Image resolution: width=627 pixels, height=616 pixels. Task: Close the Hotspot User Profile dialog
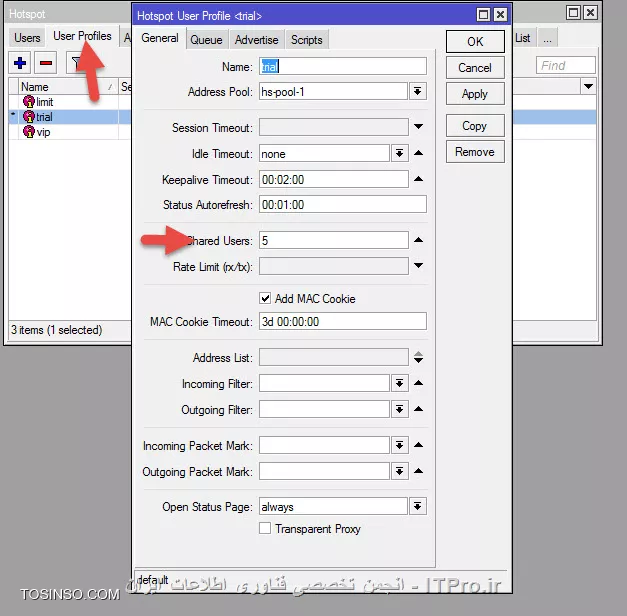500,15
